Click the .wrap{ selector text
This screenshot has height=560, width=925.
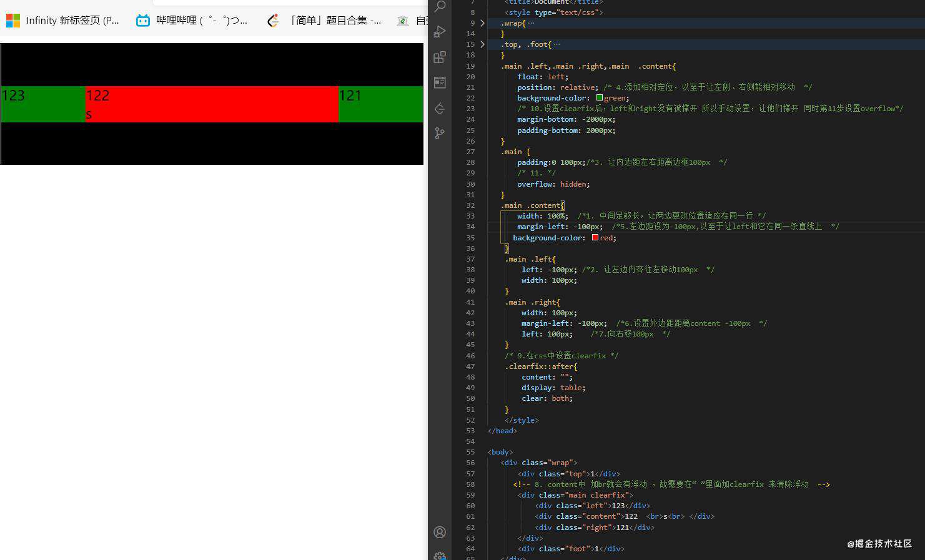pos(513,23)
